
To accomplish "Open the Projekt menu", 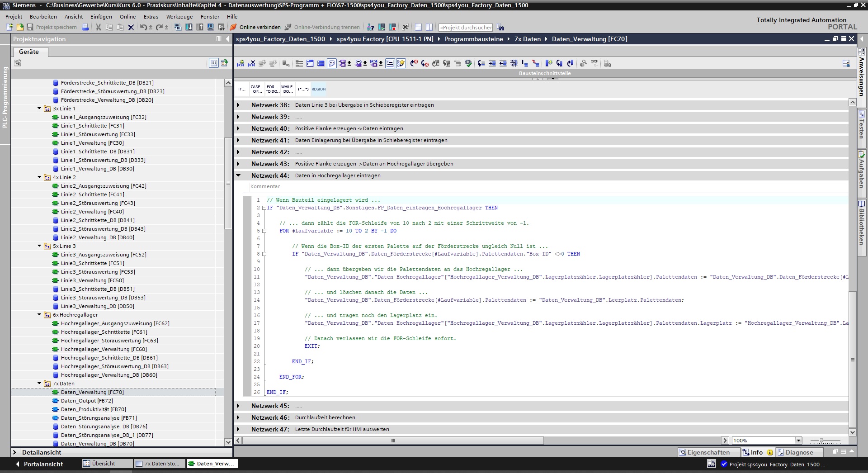I will [14, 17].
